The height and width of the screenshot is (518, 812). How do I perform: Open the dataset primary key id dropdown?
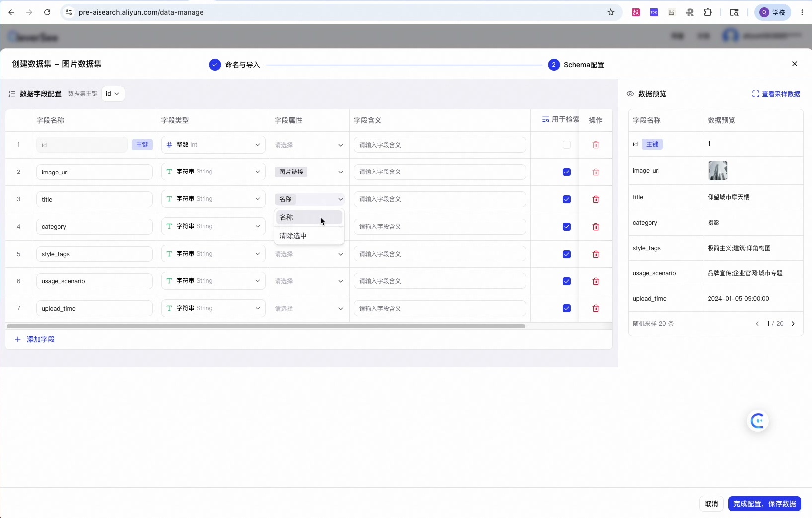pos(113,94)
